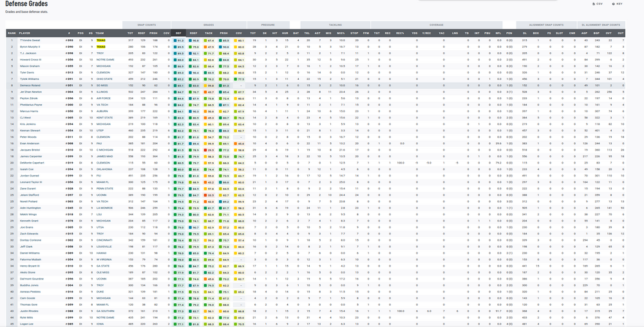Sort by the RANK column header
Screen dimensions: 644x327
pos(12,32)
